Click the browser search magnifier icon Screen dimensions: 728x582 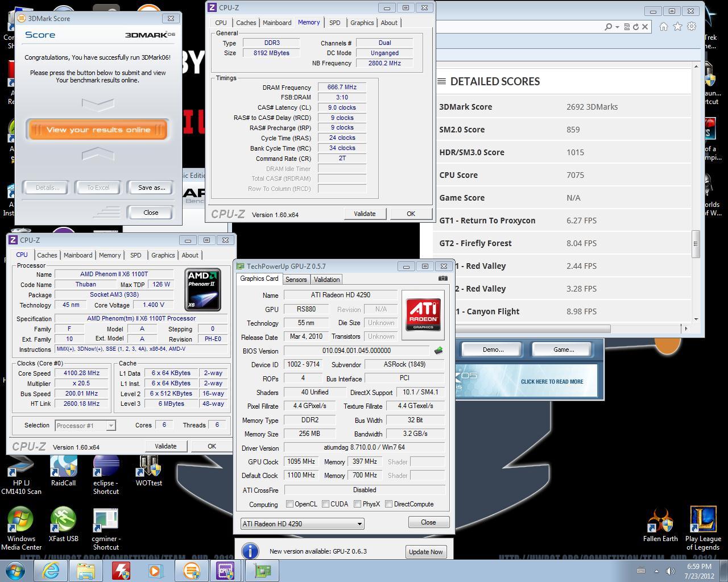[608, 27]
